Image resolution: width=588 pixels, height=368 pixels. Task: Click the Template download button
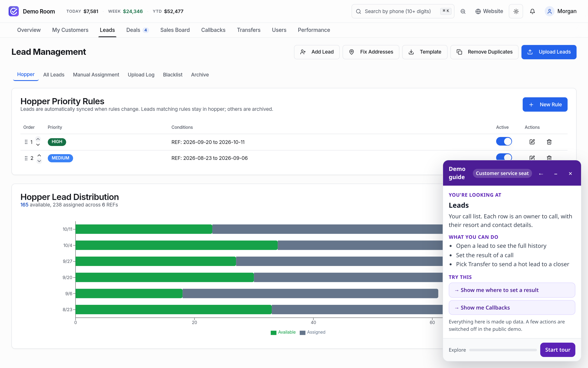425,52
